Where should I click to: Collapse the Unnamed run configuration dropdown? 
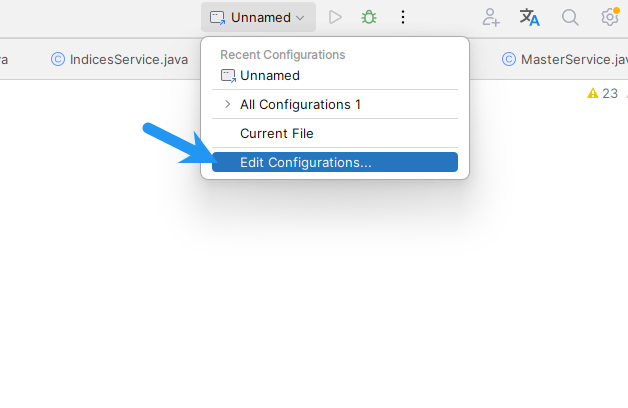pyautogui.click(x=258, y=17)
